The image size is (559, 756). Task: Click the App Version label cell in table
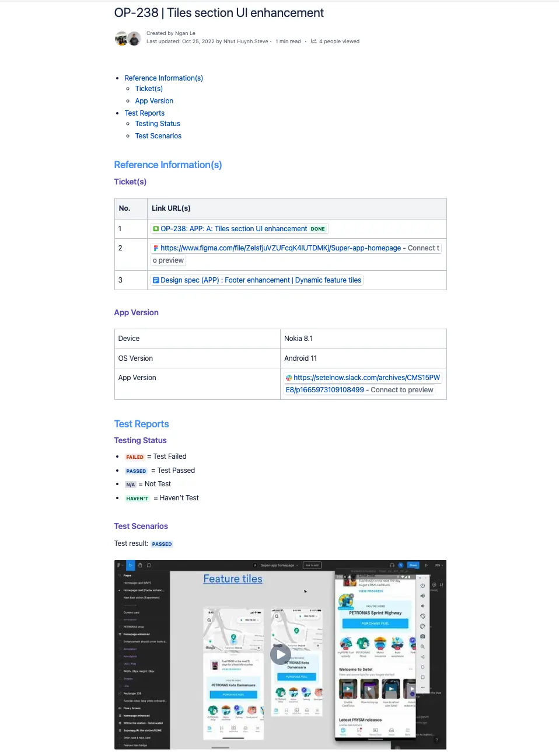tap(197, 384)
